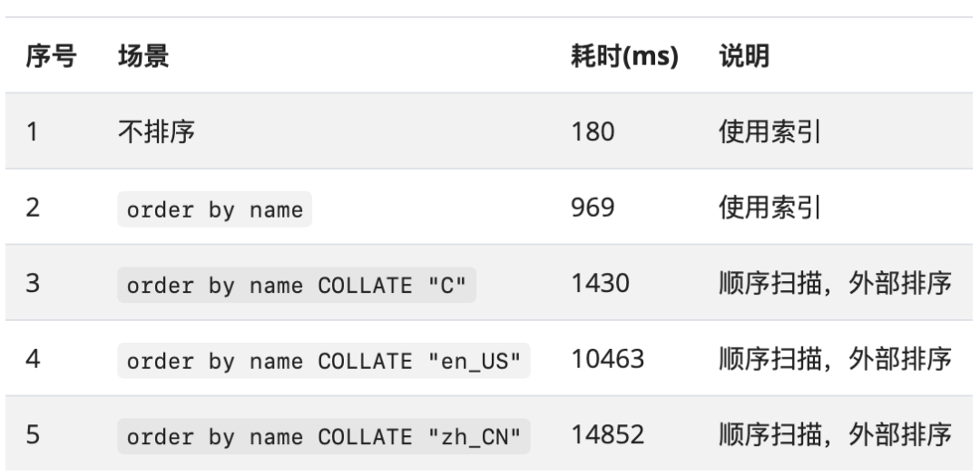
Task: Select the COLLATE "zh_CN" code snippet
Action: (x=324, y=437)
